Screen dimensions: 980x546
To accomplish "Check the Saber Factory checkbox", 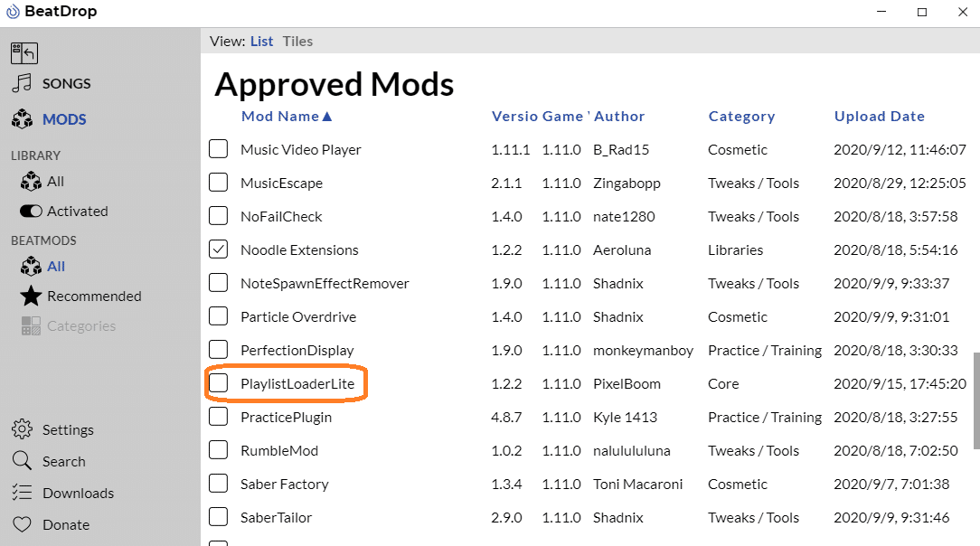I will click(218, 484).
